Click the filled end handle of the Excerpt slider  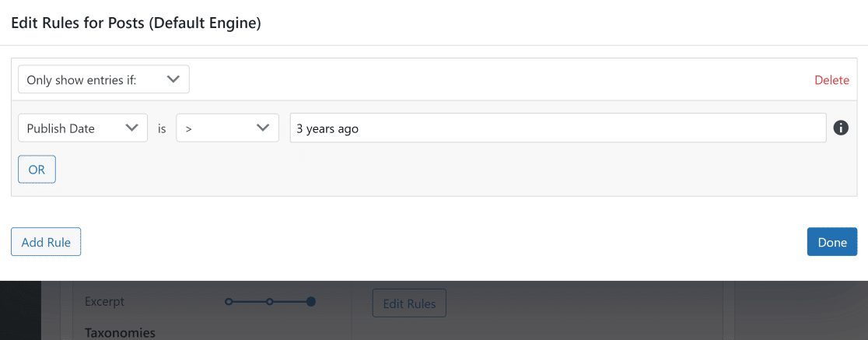pos(311,302)
